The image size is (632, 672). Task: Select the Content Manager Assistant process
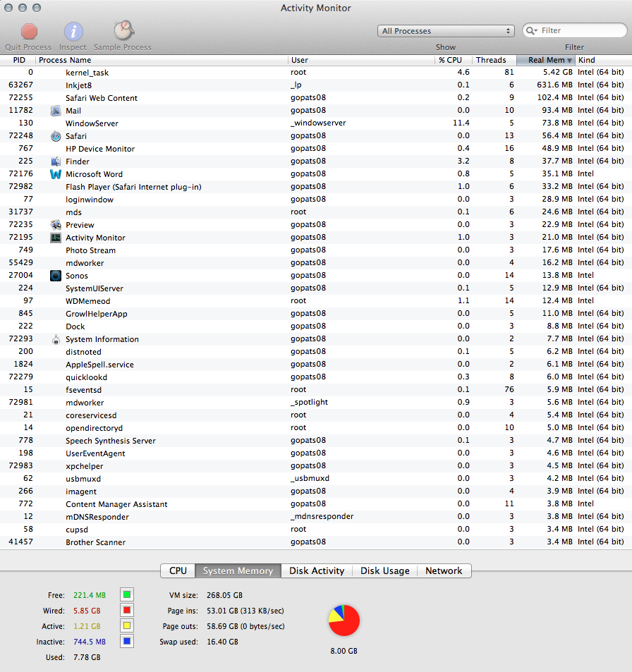pos(316,504)
